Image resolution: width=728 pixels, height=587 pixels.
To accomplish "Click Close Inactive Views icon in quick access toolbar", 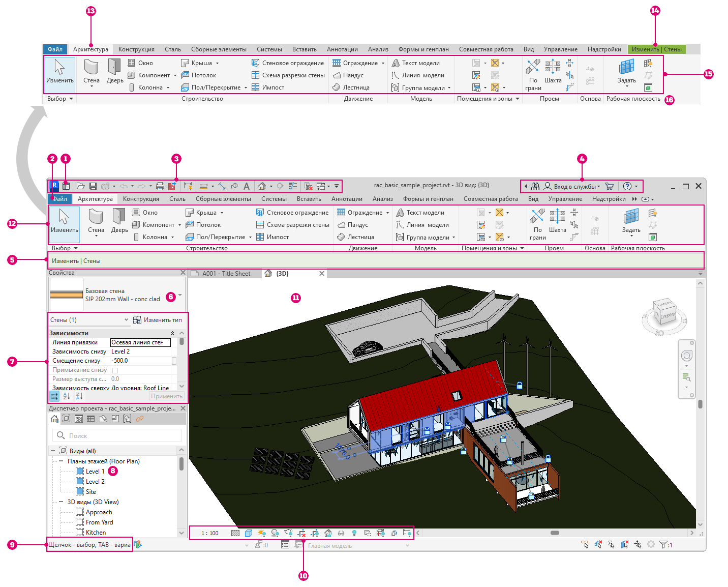I will tap(309, 186).
